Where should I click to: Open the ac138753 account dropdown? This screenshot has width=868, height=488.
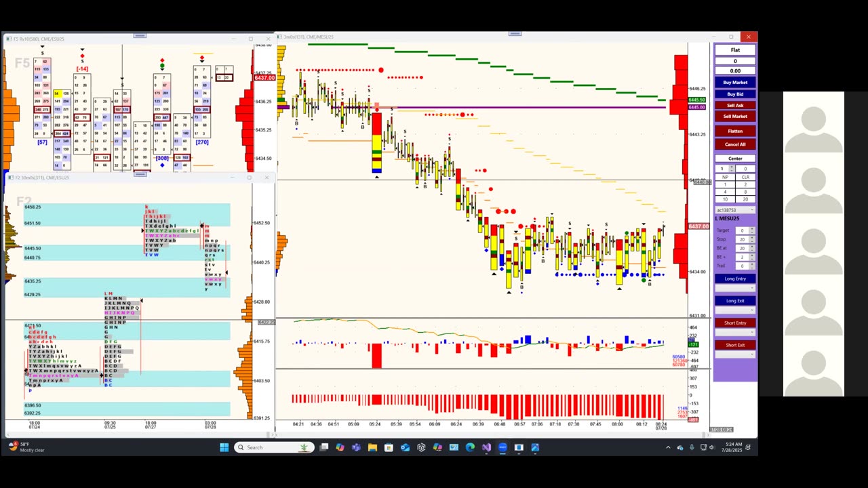[x=735, y=210]
